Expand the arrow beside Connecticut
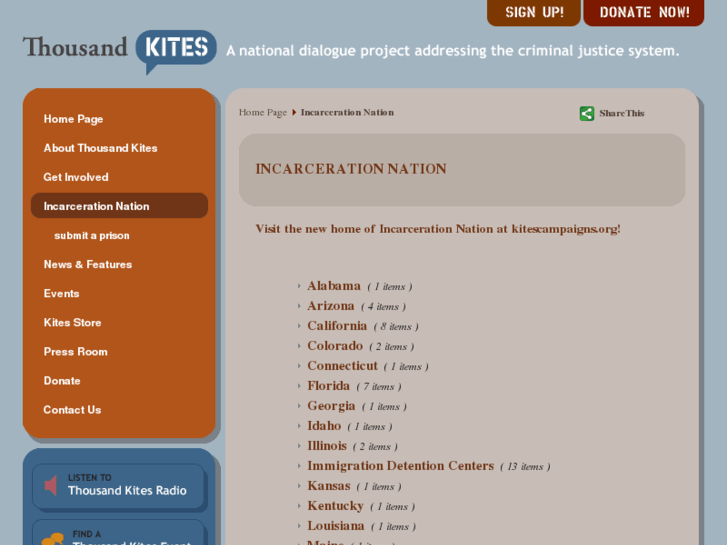Image resolution: width=727 pixels, height=545 pixels. (299, 366)
